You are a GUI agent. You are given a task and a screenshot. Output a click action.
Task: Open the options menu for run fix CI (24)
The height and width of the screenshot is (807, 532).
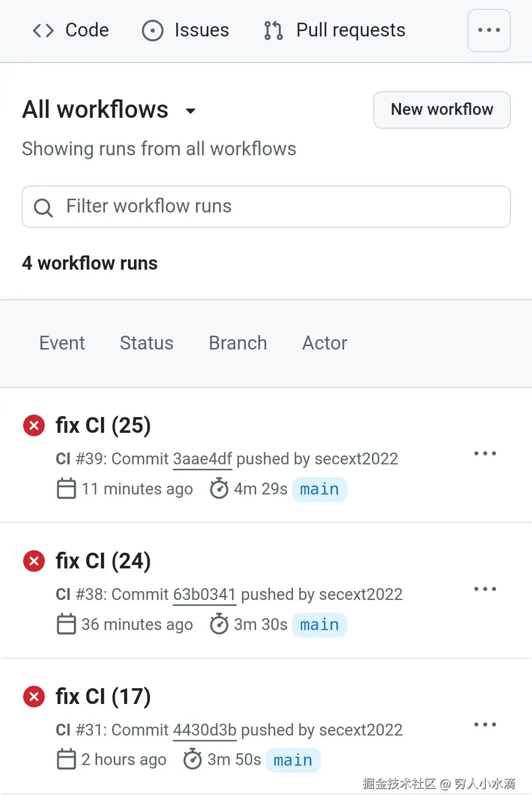pos(485,589)
